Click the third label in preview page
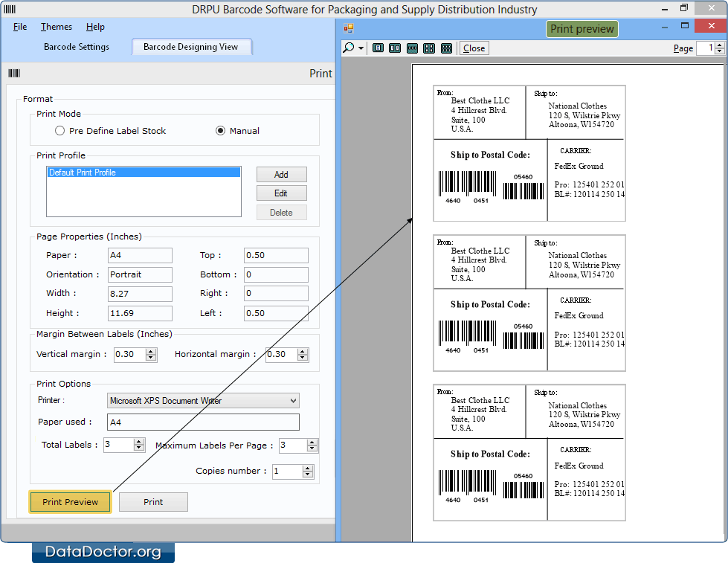The height and width of the screenshot is (563, 728). 529,452
